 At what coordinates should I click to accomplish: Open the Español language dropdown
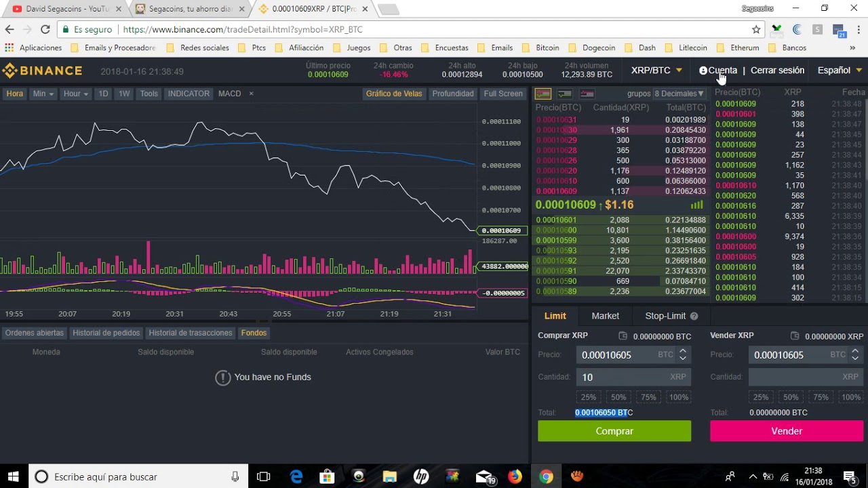840,70
